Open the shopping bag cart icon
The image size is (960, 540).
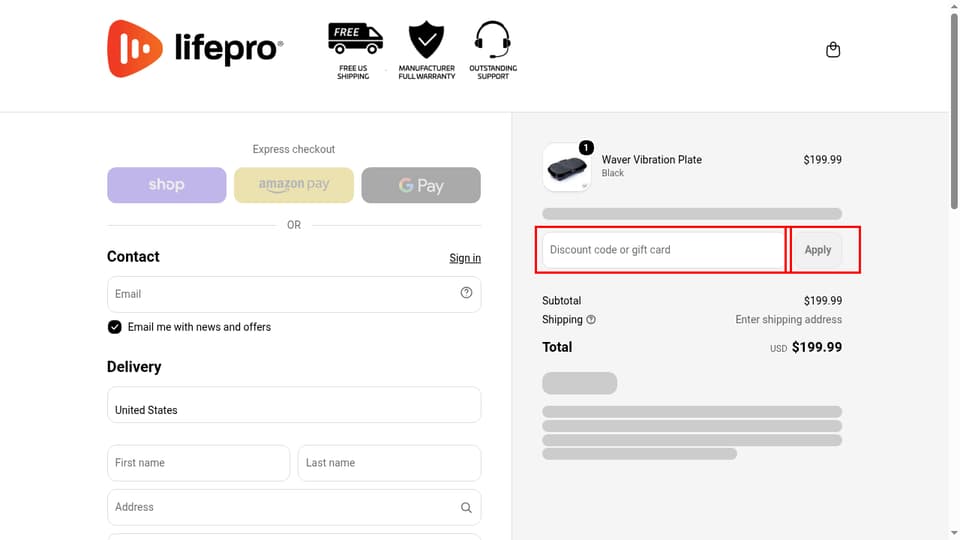click(x=833, y=50)
